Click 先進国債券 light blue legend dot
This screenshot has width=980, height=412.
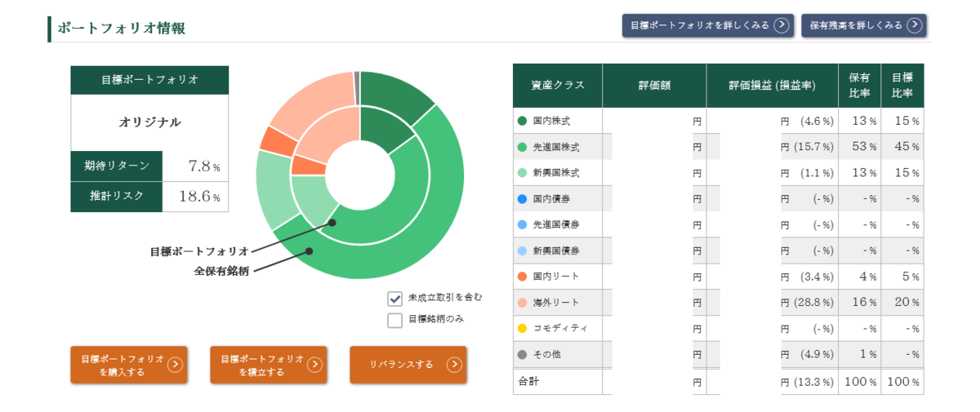click(x=522, y=224)
